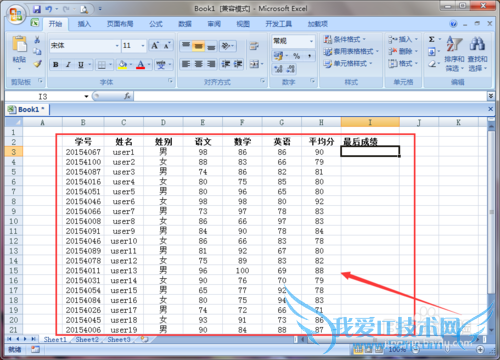Open the Review ribbon tab
This screenshot has width=500, height=360.
pyautogui.click(x=214, y=24)
